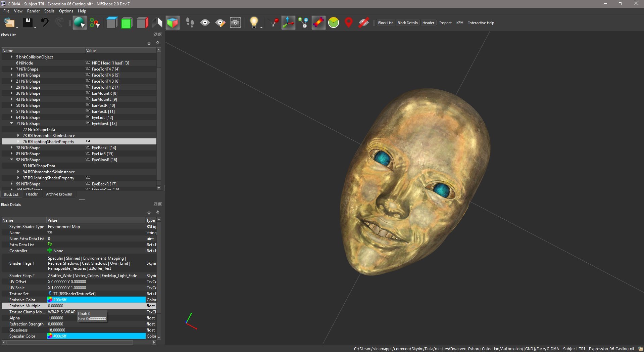
Task: Open the File menu
Action: click(x=6, y=11)
